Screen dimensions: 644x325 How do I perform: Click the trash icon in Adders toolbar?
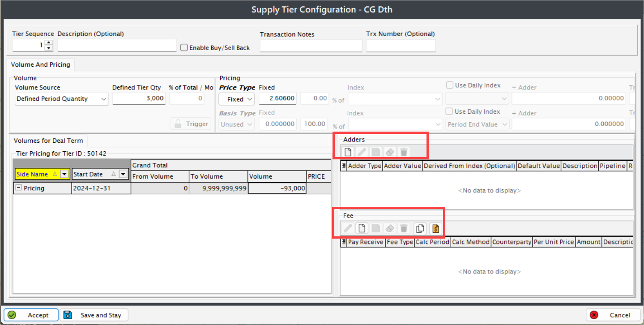coord(404,152)
